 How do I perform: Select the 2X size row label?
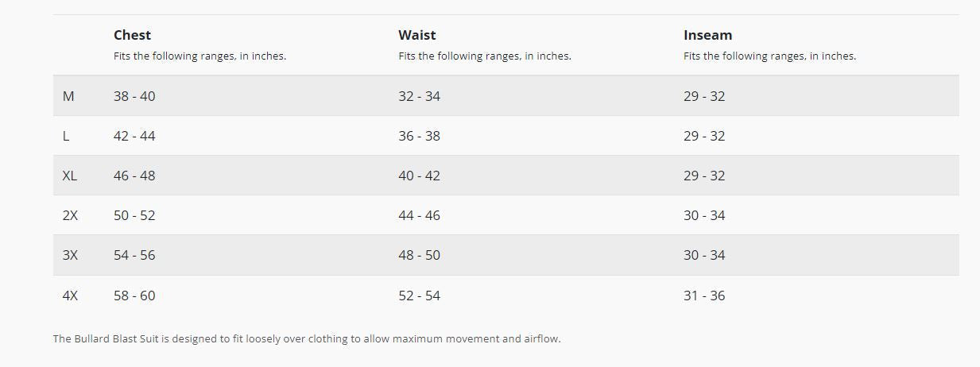[x=70, y=215]
